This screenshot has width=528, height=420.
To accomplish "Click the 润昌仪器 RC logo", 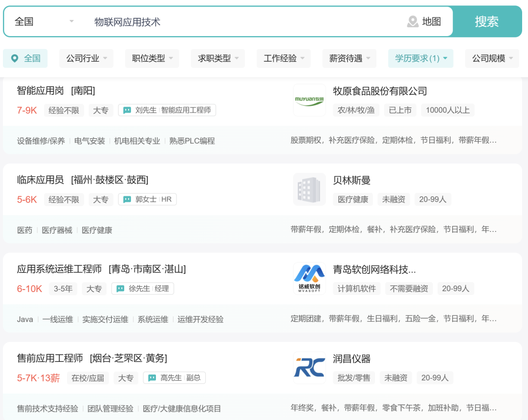I will click(x=309, y=368).
